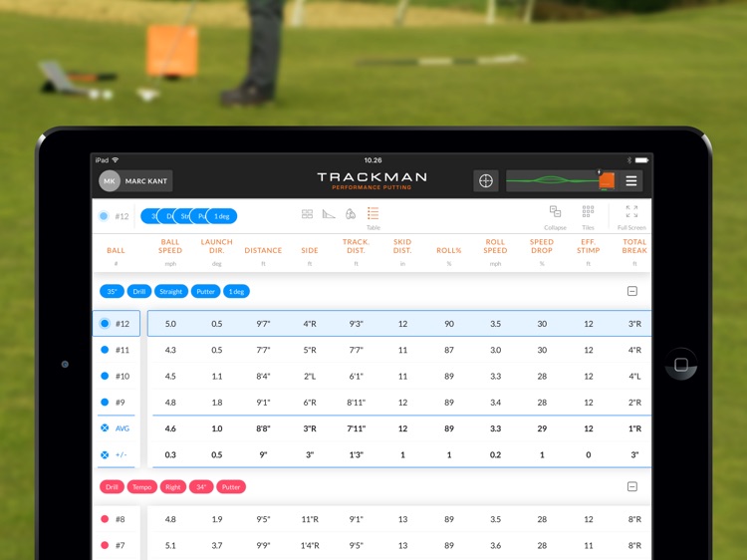Select the red Putter tag
The height and width of the screenshot is (560, 747).
coord(231,487)
